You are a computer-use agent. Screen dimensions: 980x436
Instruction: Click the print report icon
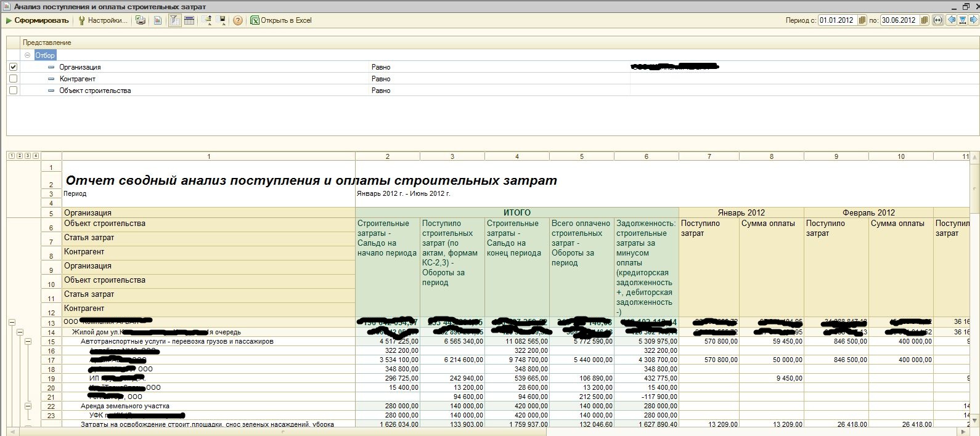(x=141, y=20)
